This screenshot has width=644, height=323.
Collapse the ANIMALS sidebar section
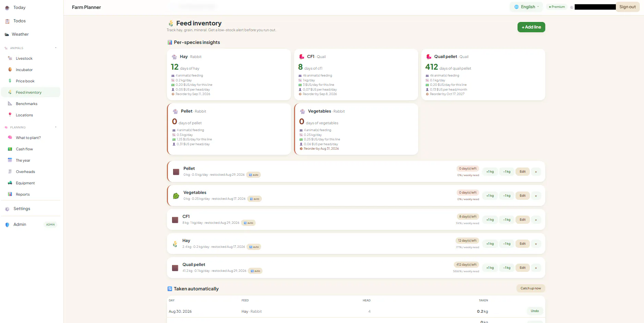(56, 48)
